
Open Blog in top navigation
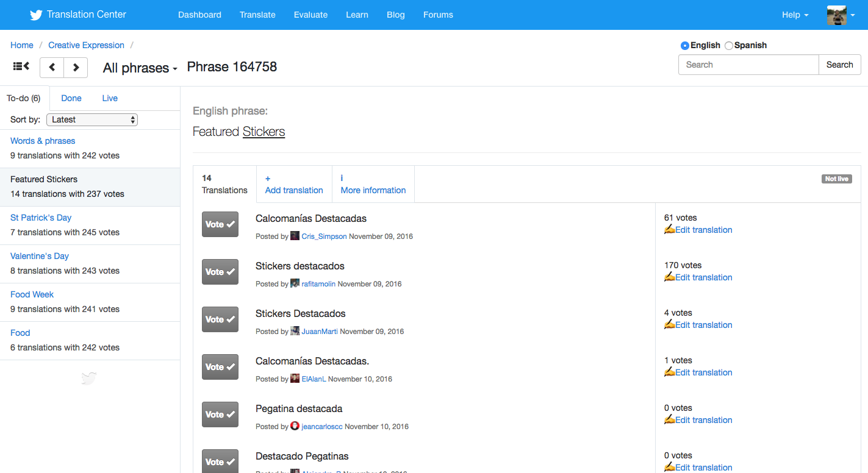point(396,15)
